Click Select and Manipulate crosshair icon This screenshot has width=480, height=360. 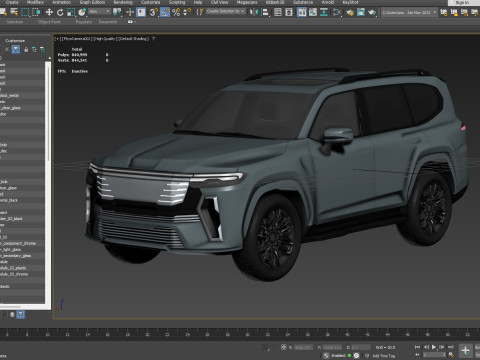[130, 13]
